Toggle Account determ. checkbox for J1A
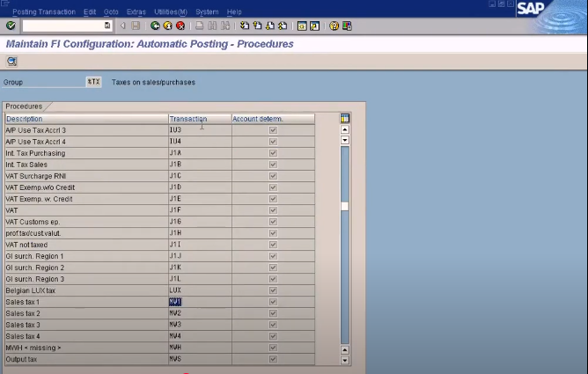 (273, 153)
